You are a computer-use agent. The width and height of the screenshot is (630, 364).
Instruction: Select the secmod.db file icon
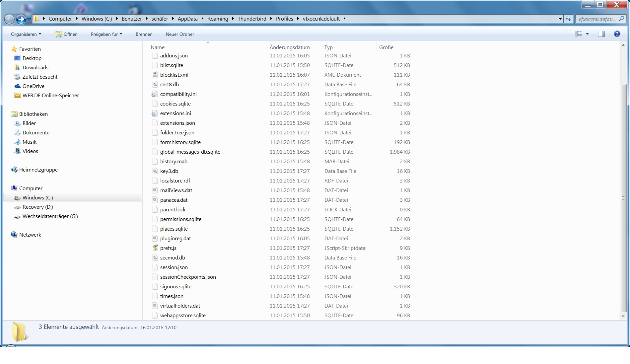pyautogui.click(x=155, y=257)
